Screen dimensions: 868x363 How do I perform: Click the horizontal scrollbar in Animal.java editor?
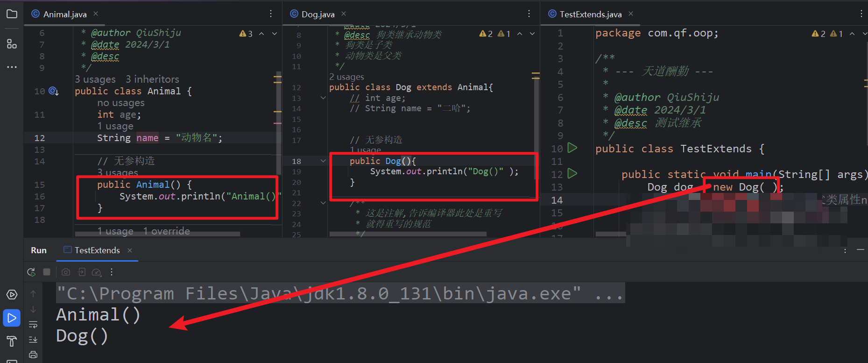click(157, 234)
